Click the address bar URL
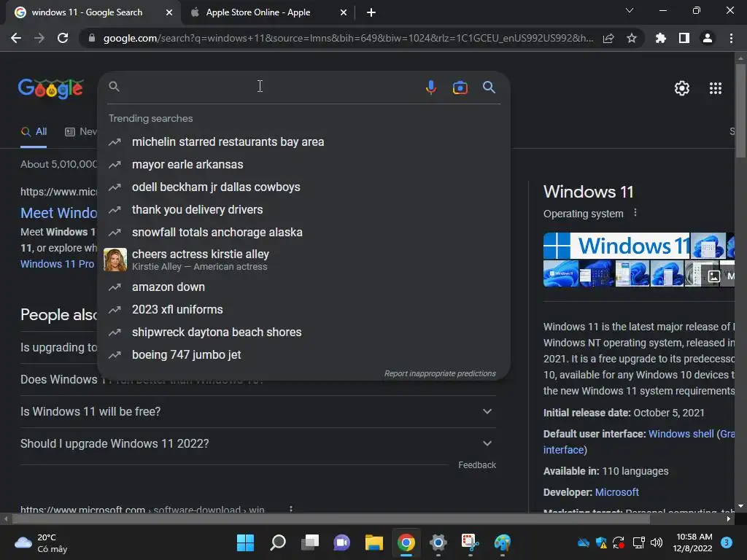This screenshot has width=747, height=560. pos(348,38)
